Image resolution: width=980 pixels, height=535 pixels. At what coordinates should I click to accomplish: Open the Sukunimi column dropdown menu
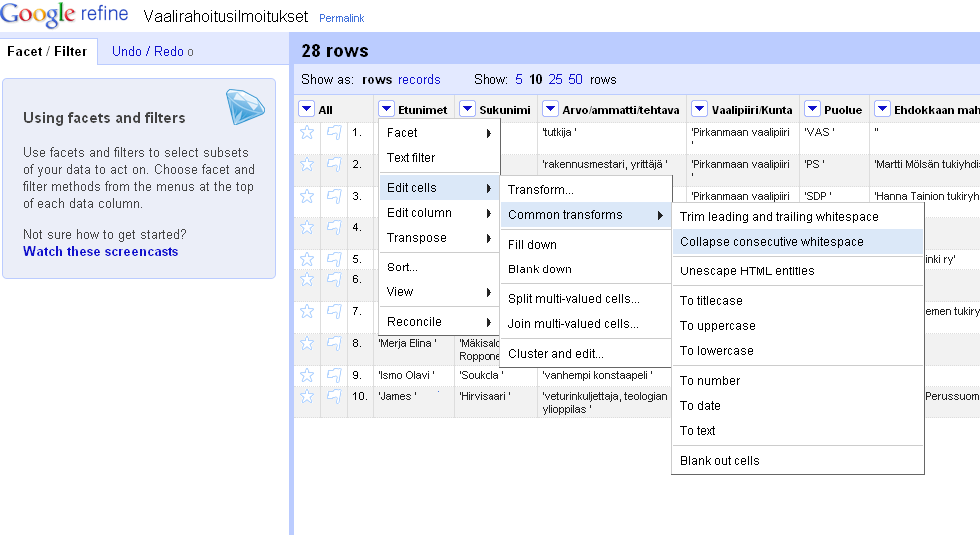tap(467, 110)
